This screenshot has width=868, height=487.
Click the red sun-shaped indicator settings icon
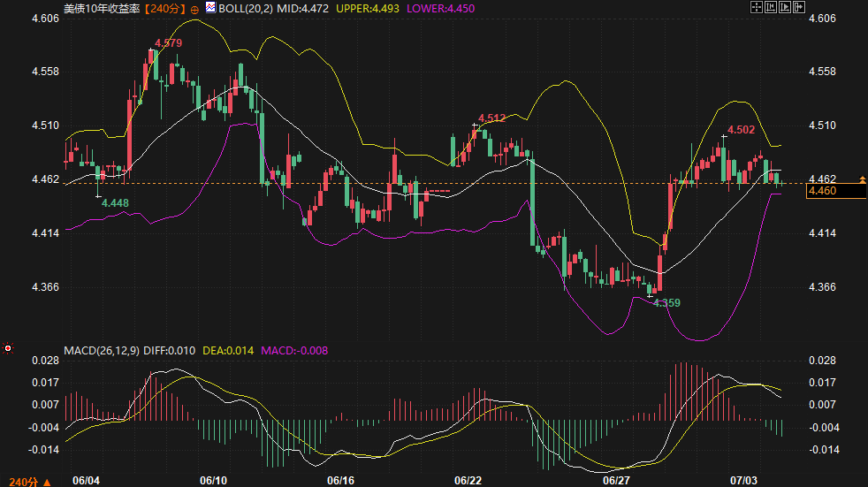(8, 348)
